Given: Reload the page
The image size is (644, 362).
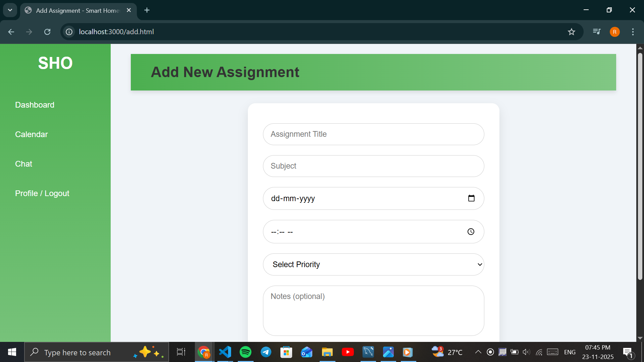Looking at the screenshot, I should click(x=47, y=32).
